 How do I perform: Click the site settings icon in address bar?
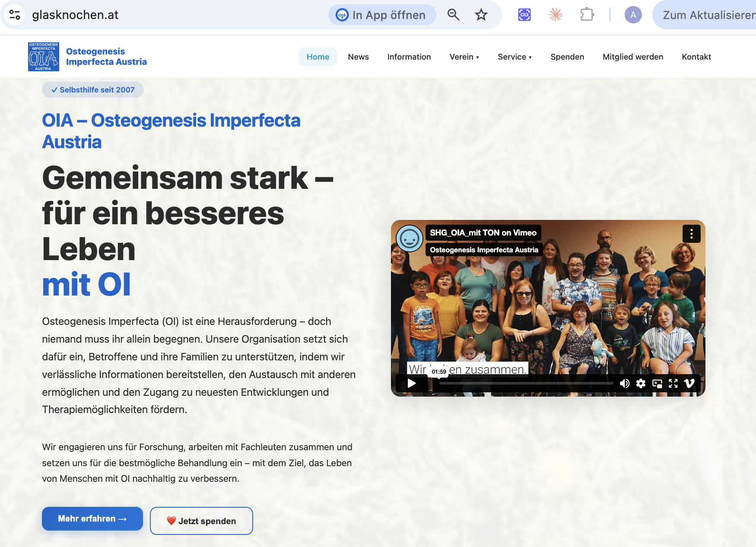tap(15, 15)
